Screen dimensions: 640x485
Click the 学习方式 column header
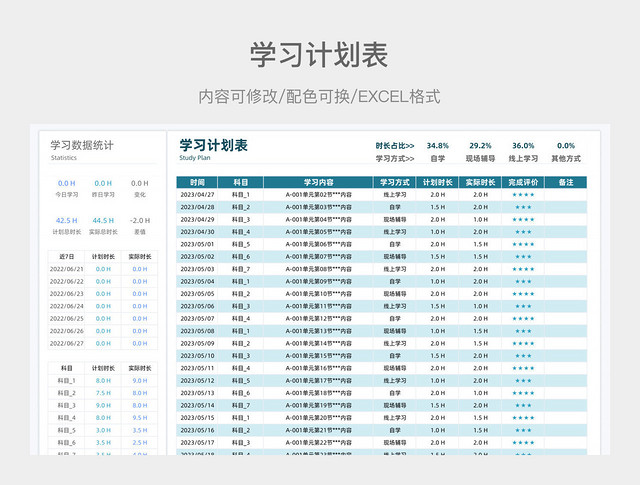(395, 182)
